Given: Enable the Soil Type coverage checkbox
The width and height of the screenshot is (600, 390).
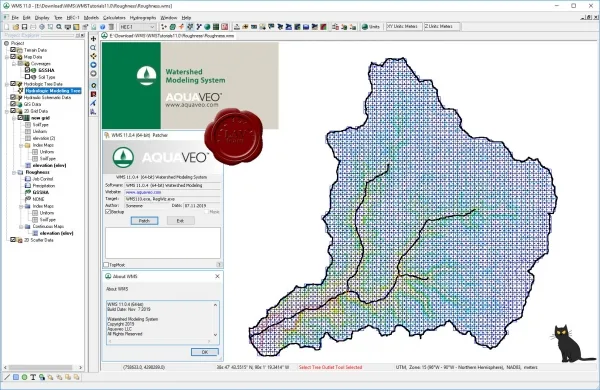Looking at the screenshot, I should click(x=27, y=77).
